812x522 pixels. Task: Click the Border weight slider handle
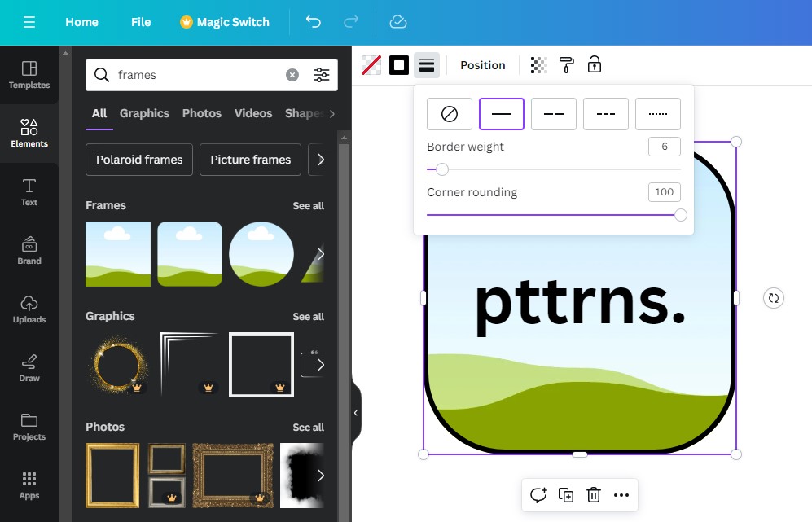[441, 169]
